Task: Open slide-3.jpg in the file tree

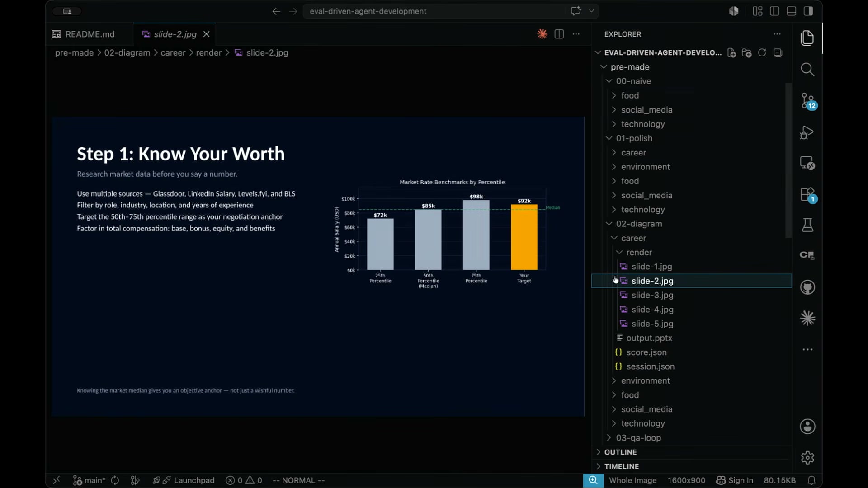Action: point(652,295)
